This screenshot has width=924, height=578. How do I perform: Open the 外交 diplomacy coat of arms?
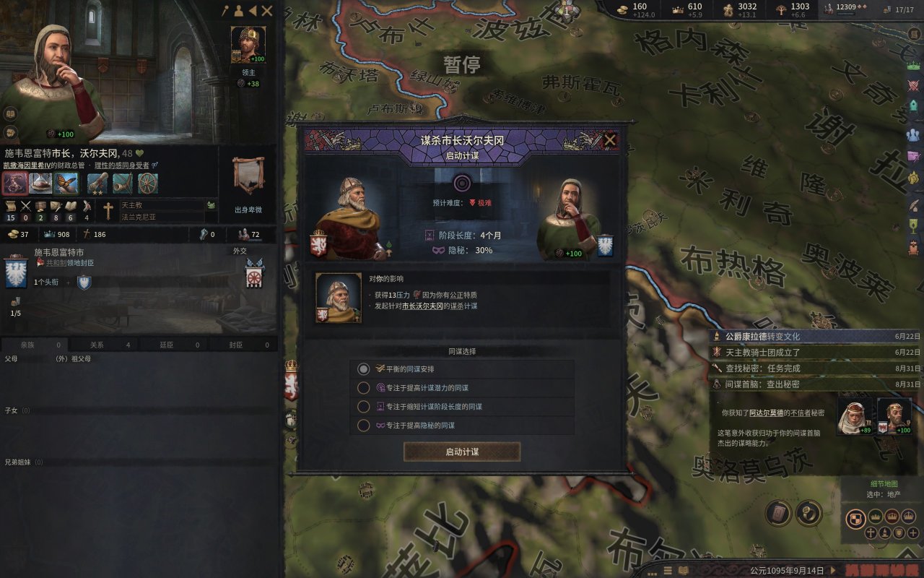click(254, 275)
